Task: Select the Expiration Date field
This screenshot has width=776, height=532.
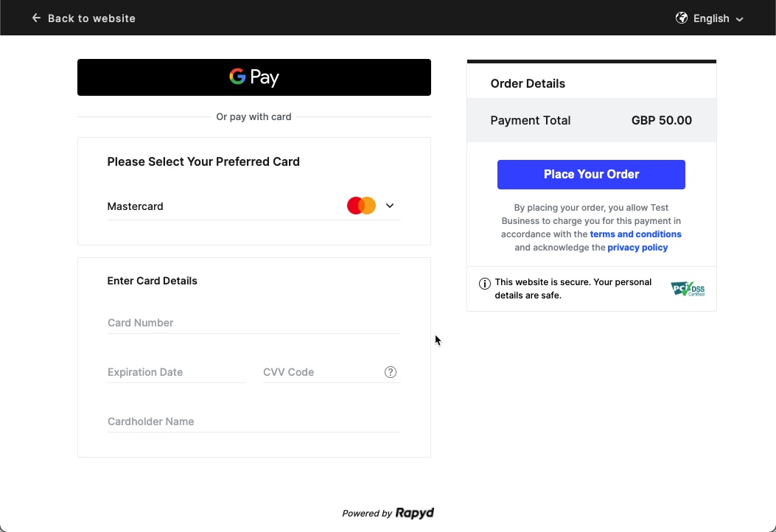Action: point(176,372)
